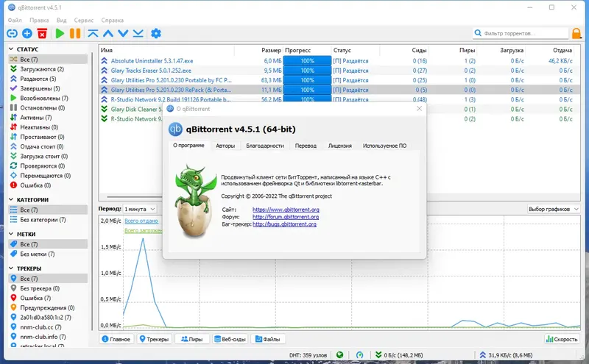This screenshot has height=364, width=589.
Task: Open settings with the gear icon
Action: click(156, 33)
